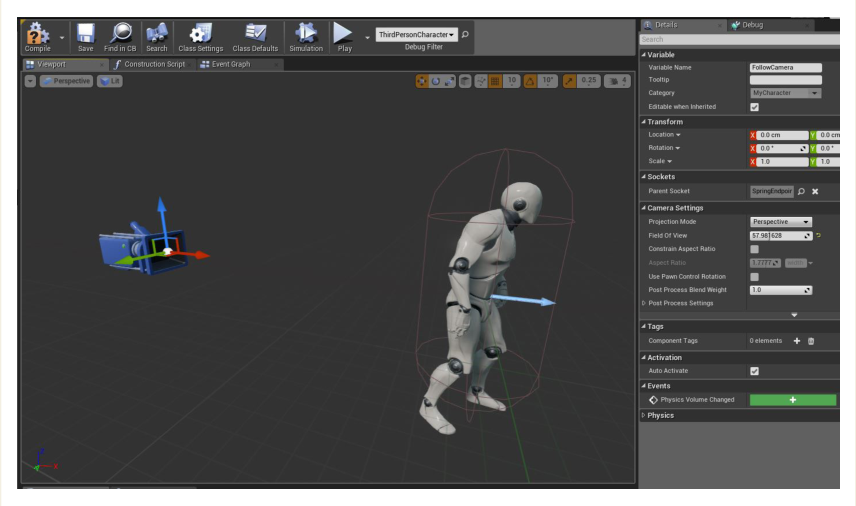This screenshot has width=856, height=506.
Task: Open the grid snap value 10 dropdown
Action: click(512, 81)
